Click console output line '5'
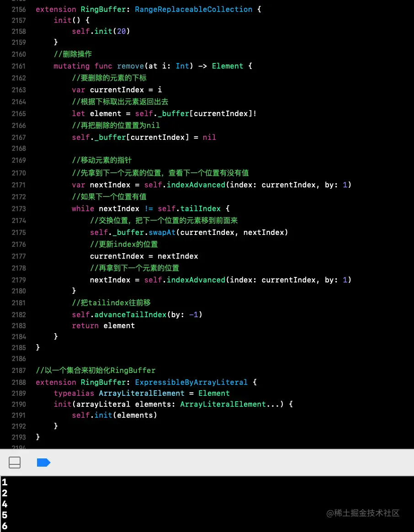414x532 pixels. 5,516
